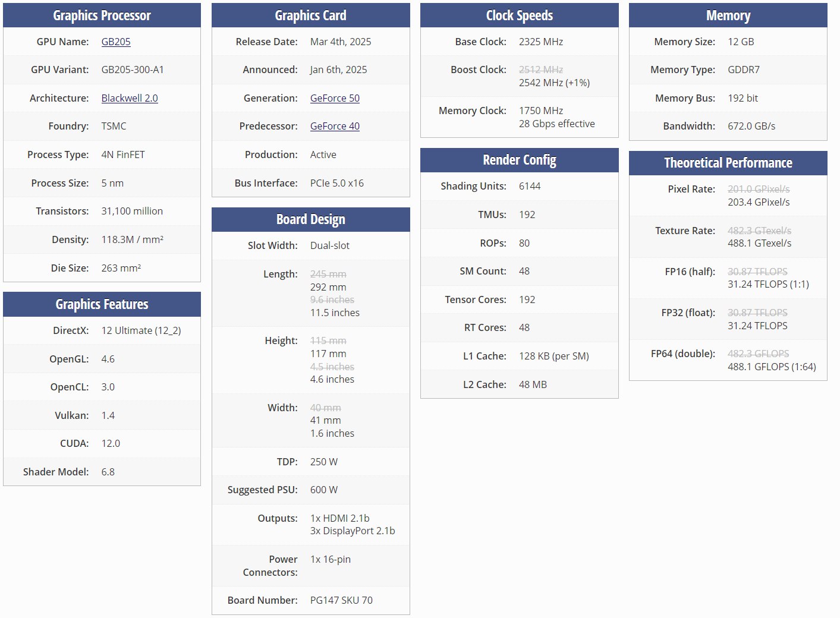Open the GB205 GPU name link

click(116, 42)
